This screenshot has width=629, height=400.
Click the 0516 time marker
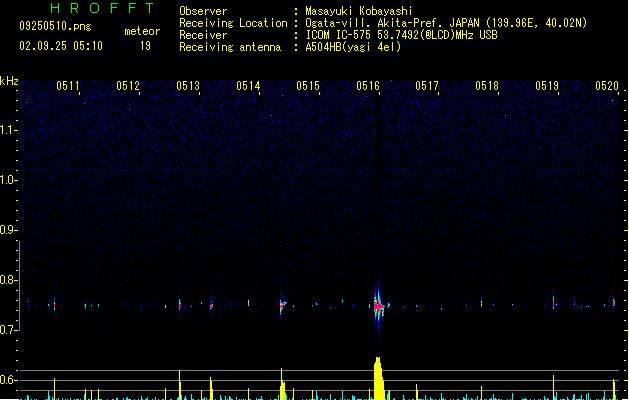[x=368, y=86]
